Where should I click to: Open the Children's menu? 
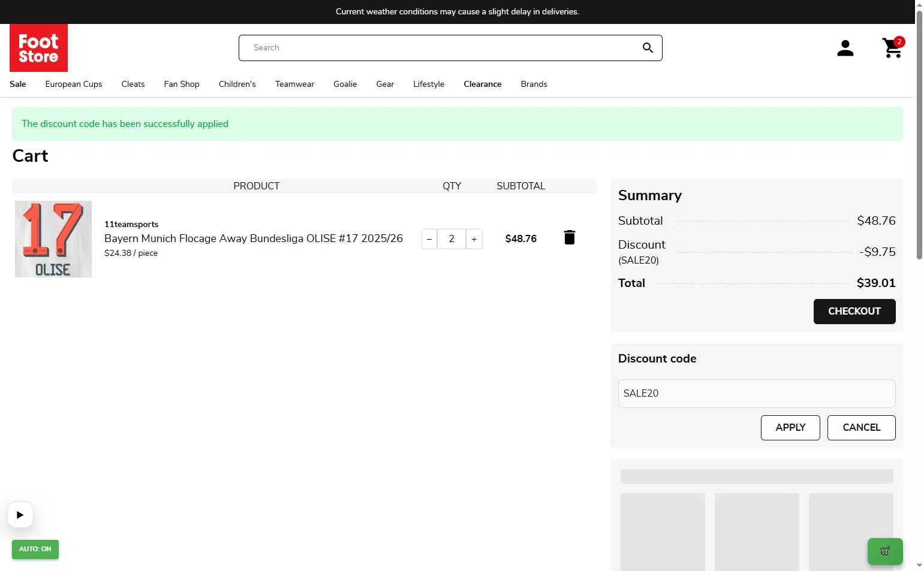(x=237, y=84)
